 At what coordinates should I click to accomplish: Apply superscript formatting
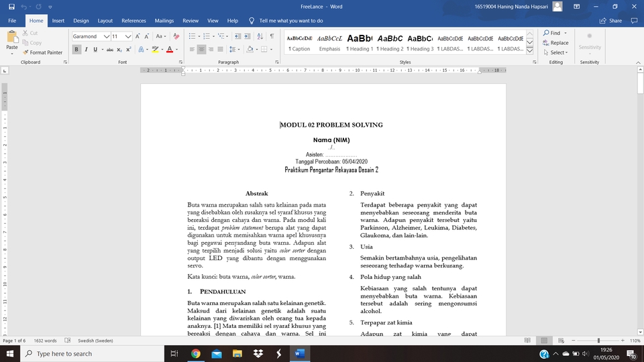[x=129, y=50]
